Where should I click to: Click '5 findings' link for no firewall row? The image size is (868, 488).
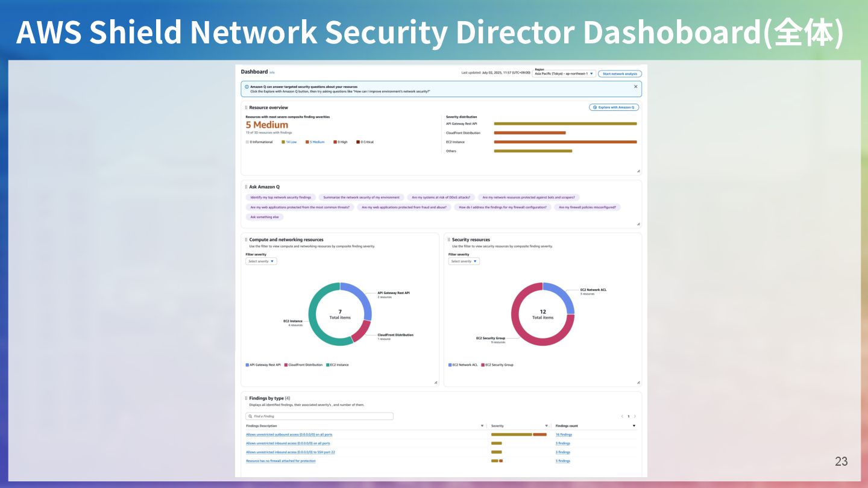click(563, 461)
